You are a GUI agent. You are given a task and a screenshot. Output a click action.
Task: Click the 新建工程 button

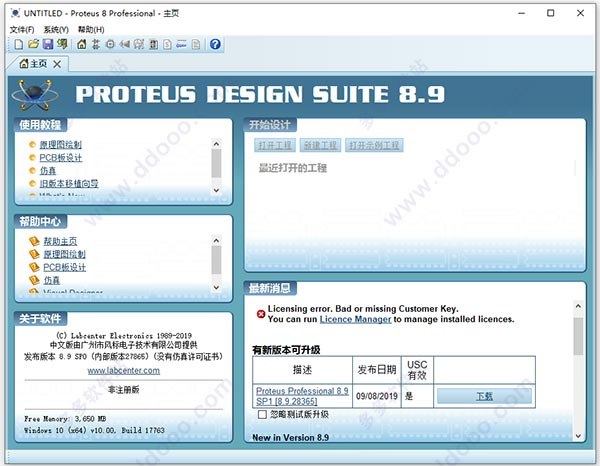point(320,145)
